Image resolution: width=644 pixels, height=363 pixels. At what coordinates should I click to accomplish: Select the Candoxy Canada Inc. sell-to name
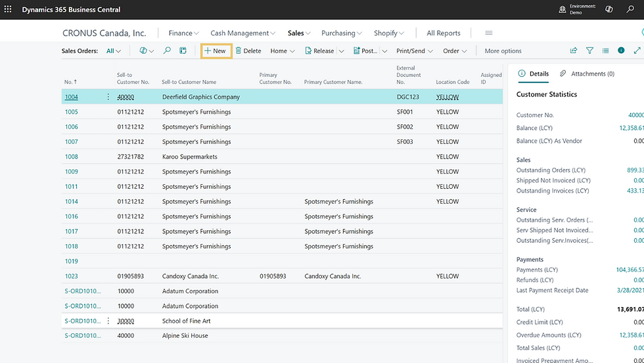tap(191, 276)
